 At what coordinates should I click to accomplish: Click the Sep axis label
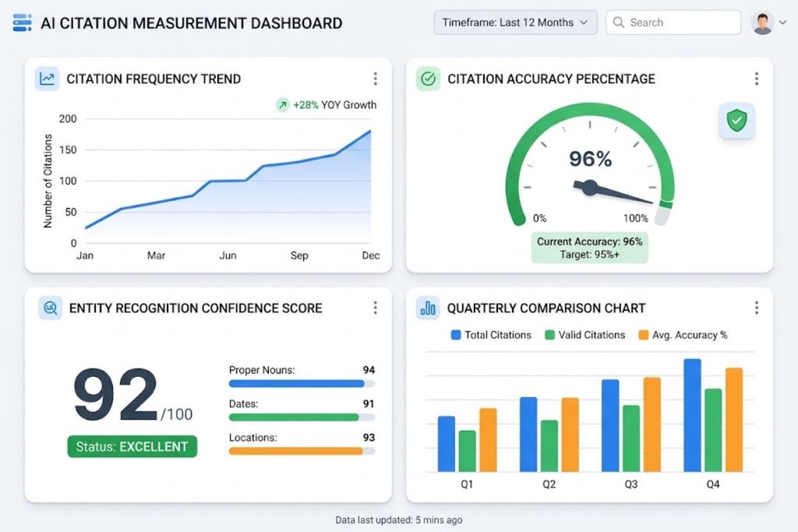tap(299, 255)
